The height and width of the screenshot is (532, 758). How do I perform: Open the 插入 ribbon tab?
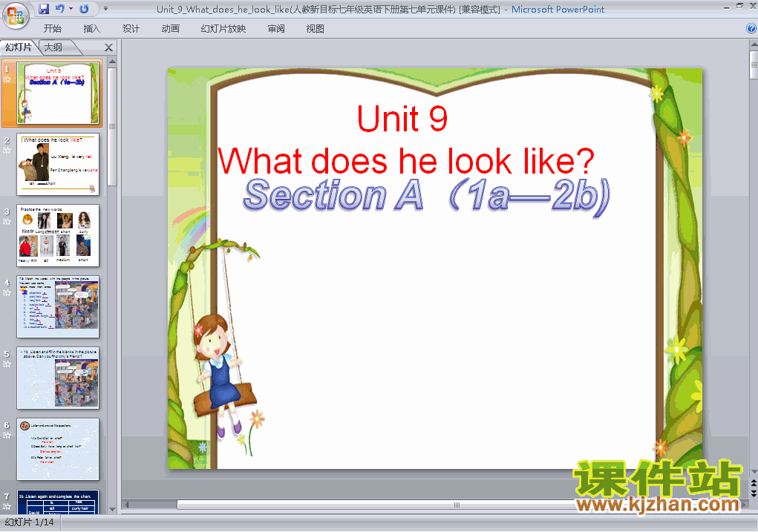(91, 28)
